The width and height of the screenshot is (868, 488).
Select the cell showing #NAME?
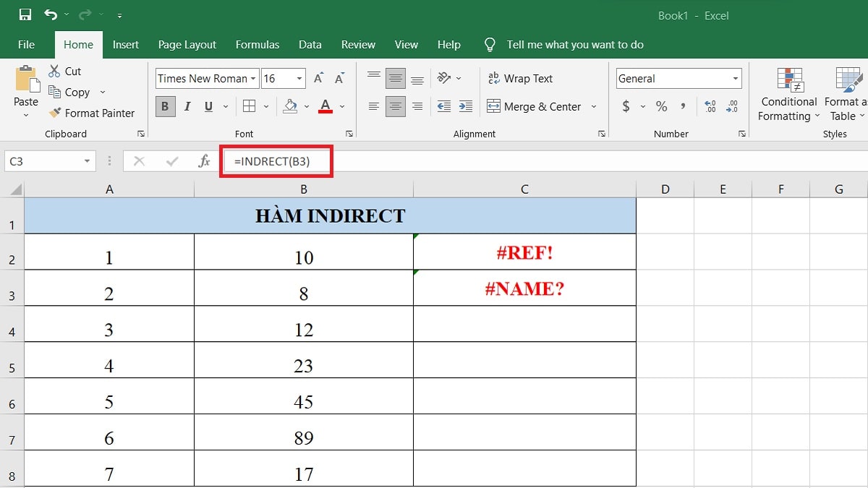(524, 288)
